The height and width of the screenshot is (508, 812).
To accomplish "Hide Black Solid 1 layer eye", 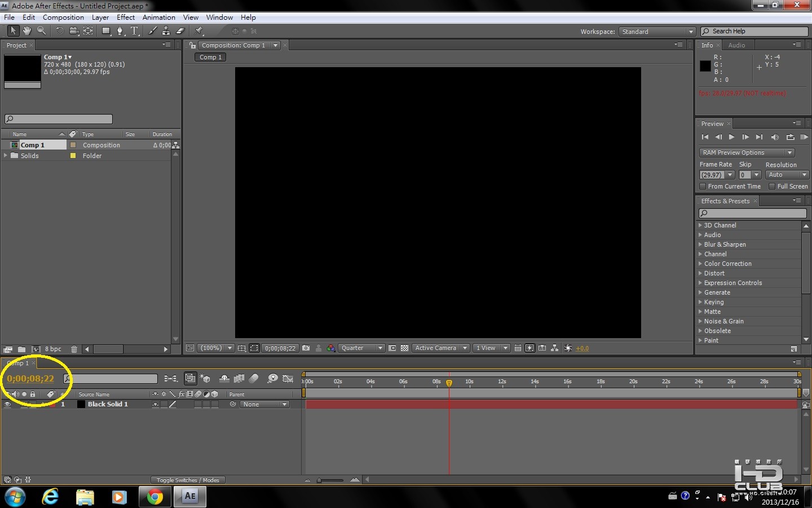I will [x=7, y=404].
